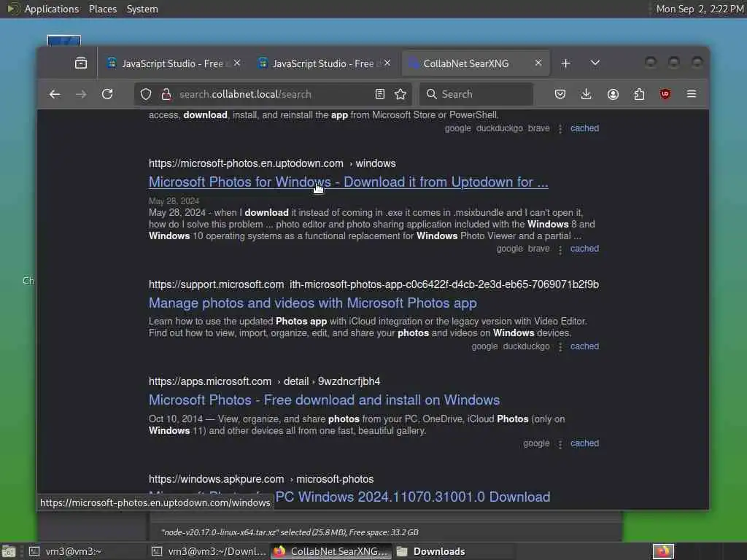This screenshot has height=560, width=747.
Task: Click the desktop icon behind the browser window
Action: (64, 41)
